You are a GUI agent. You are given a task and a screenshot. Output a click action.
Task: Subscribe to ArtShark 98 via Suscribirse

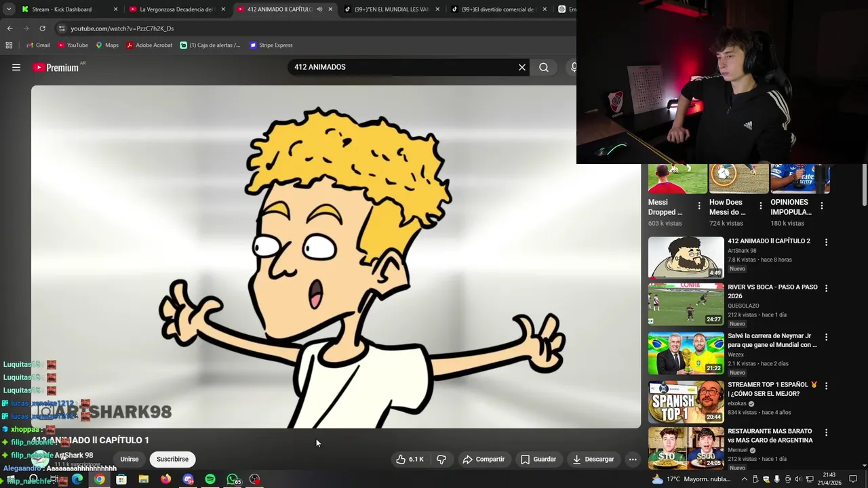point(172,459)
